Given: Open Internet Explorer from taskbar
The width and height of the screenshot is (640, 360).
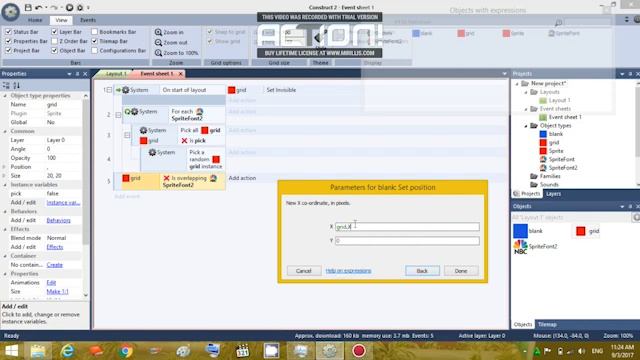Looking at the screenshot, I should pyautogui.click(x=67, y=351).
